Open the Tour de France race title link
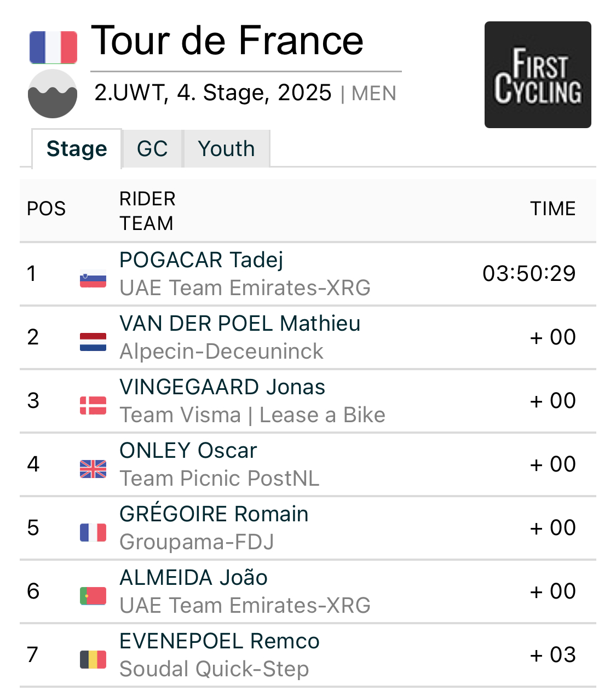616x696 pixels. point(227,41)
